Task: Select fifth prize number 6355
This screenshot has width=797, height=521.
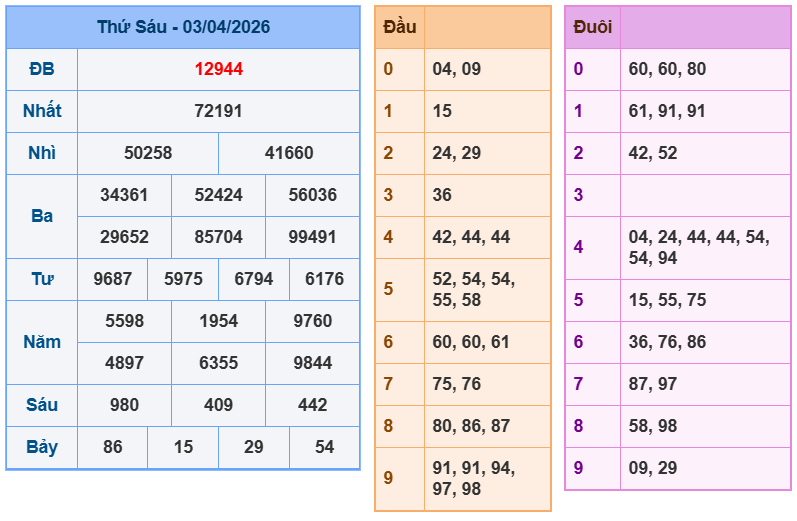Action: pos(219,363)
